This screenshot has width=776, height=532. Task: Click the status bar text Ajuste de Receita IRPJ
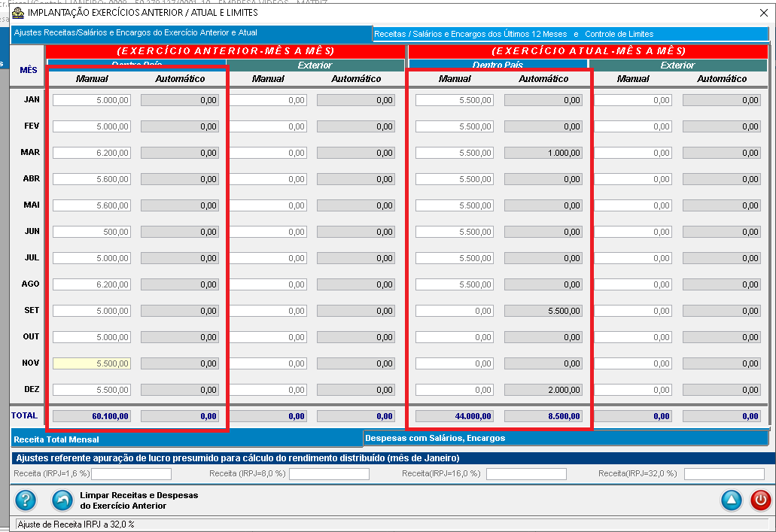tap(76, 524)
